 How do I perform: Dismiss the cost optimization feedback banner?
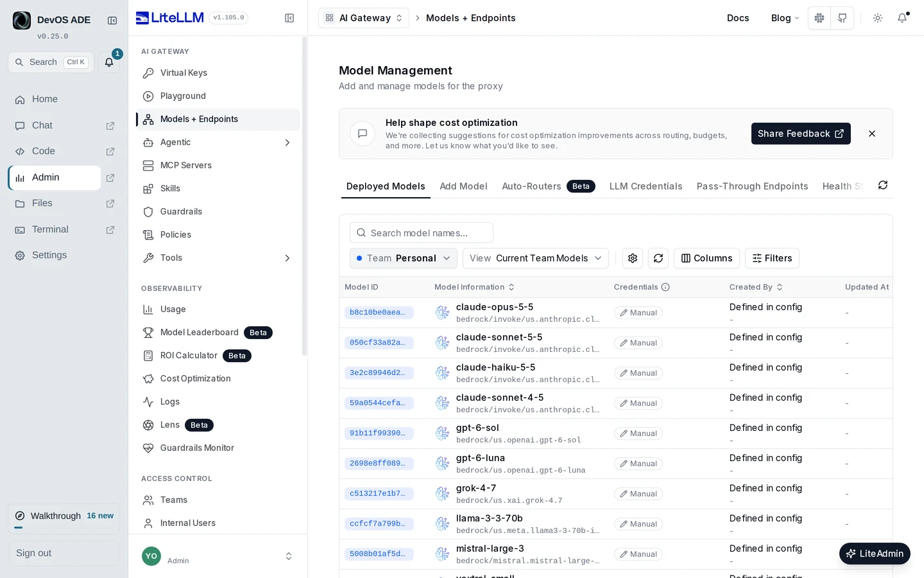coord(872,134)
